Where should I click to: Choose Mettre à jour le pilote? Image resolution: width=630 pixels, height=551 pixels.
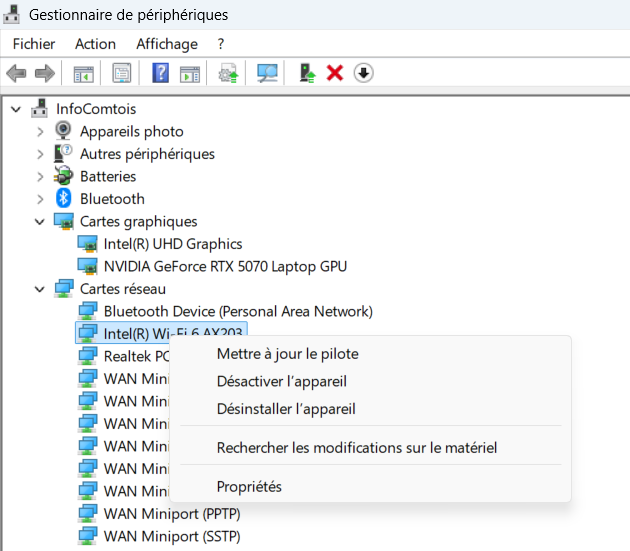[x=287, y=354]
